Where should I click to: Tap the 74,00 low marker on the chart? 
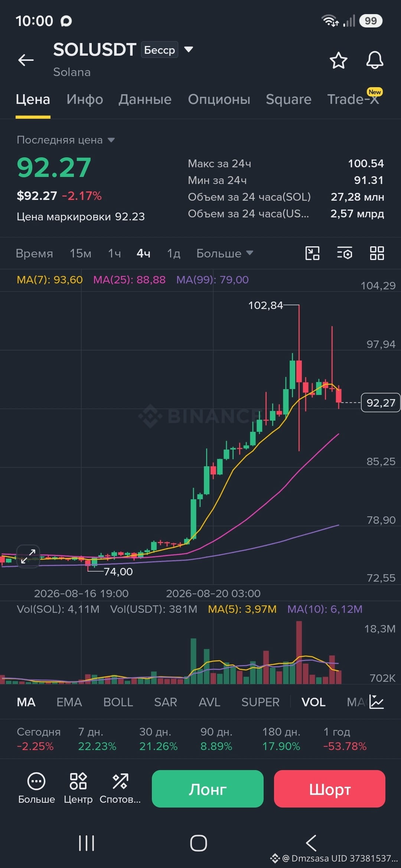[x=118, y=572]
